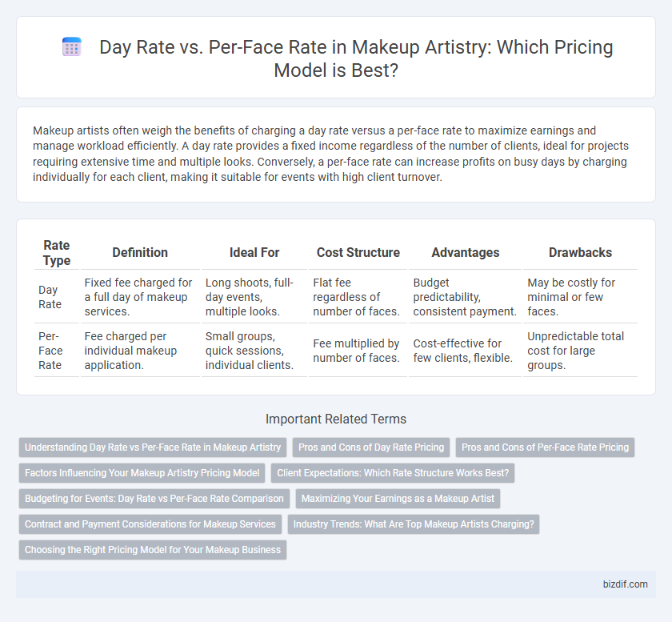
Task: Open 'Understanding Day Rate vs Per-Face Rate in Makeup Artistry'
Action: click(153, 447)
